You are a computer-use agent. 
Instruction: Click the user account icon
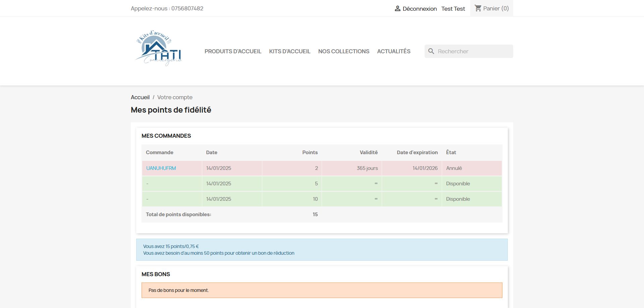click(x=397, y=8)
